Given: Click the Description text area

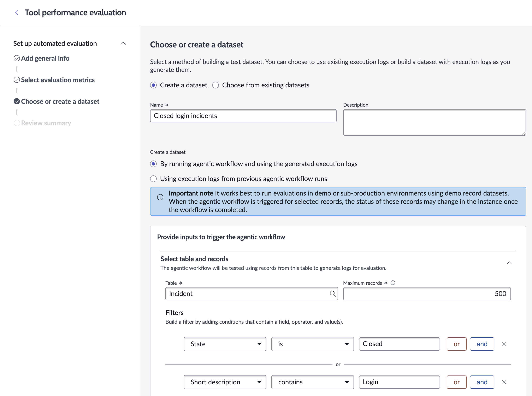Looking at the screenshot, I should coord(435,122).
